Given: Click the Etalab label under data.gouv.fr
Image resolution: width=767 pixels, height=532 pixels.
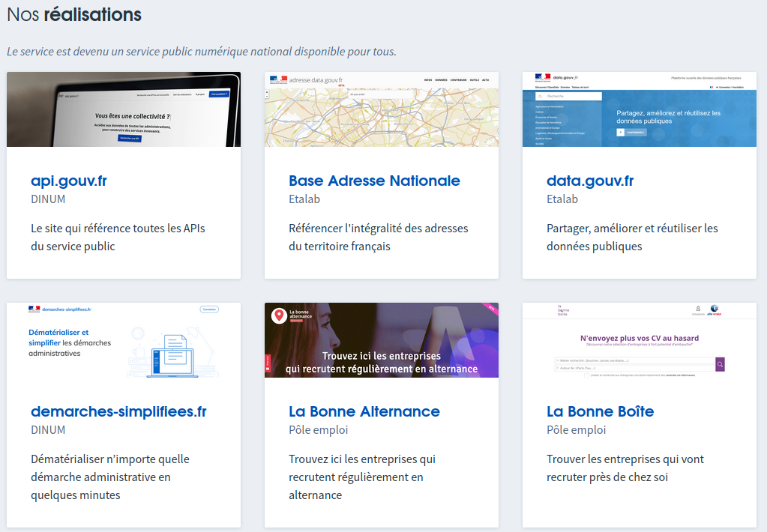Looking at the screenshot, I should pos(562,199).
